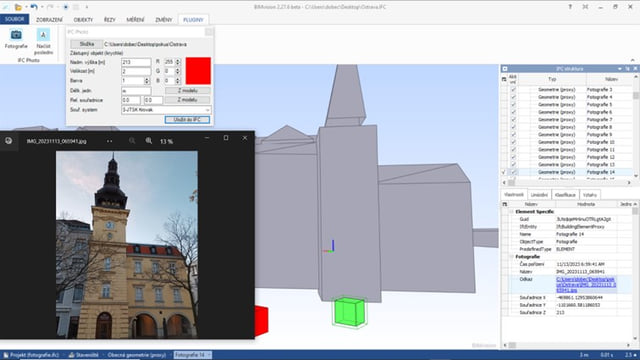
Task: Click the IFC struktura horizontal scrollbar
Action: click(568, 183)
